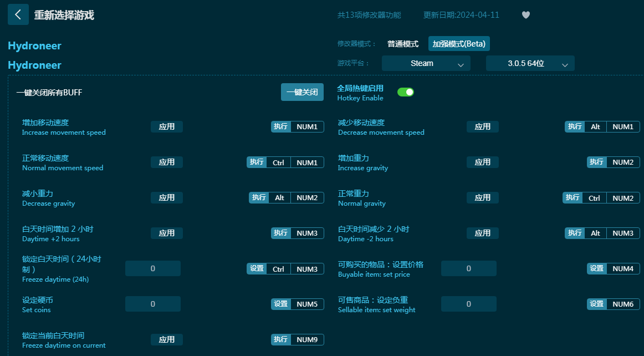Toggle the Hotkey Enable switch

pos(405,92)
